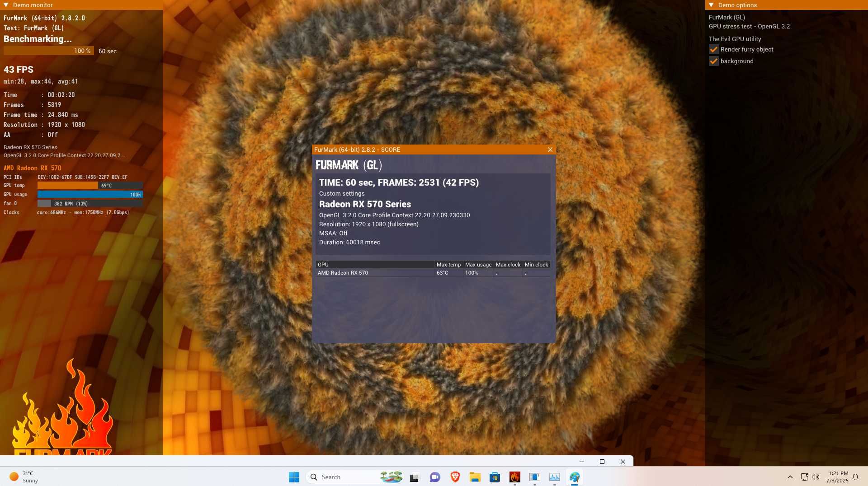
Task: Close the window behind FurMark
Action: (x=623, y=462)
